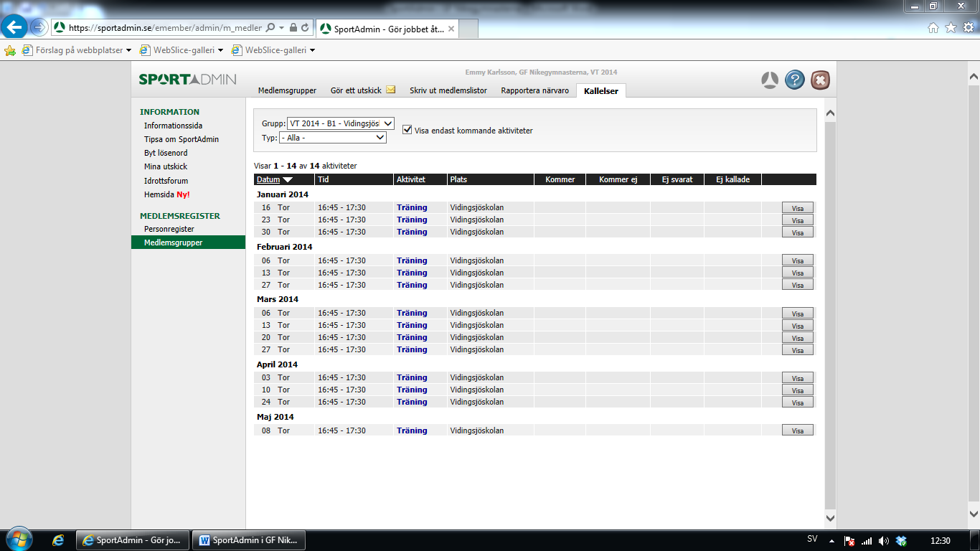Click the SportAdmin logo

click(187, 79)
